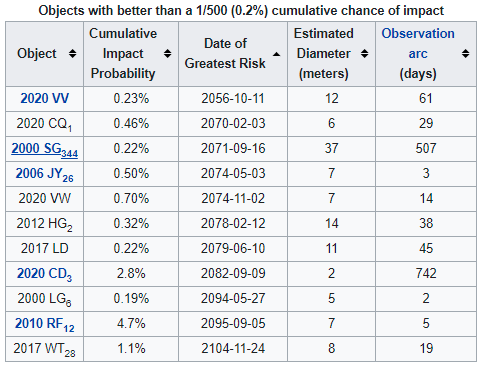Viewport: 481px width, 367px height.
Task: Open the Observation arc link
Action: tap(418, 43)
